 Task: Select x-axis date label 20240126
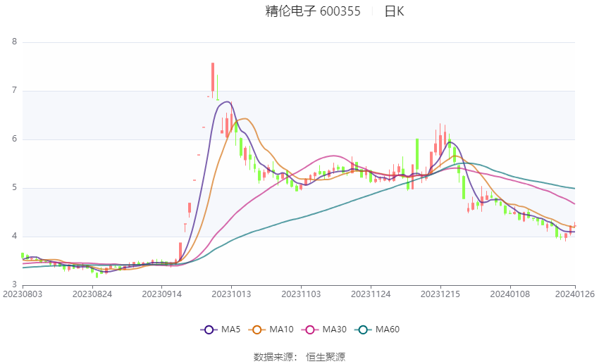(575, 294)
